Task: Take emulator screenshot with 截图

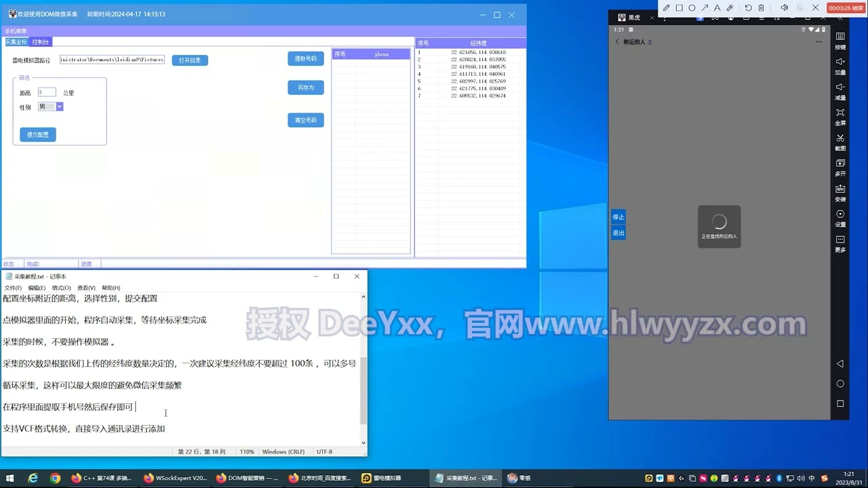Action: tap(840, 142)
